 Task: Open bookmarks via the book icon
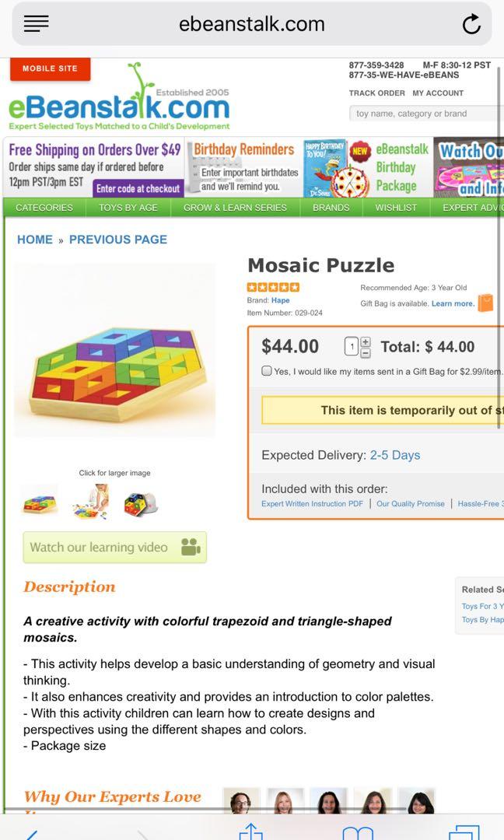point(358,832)
